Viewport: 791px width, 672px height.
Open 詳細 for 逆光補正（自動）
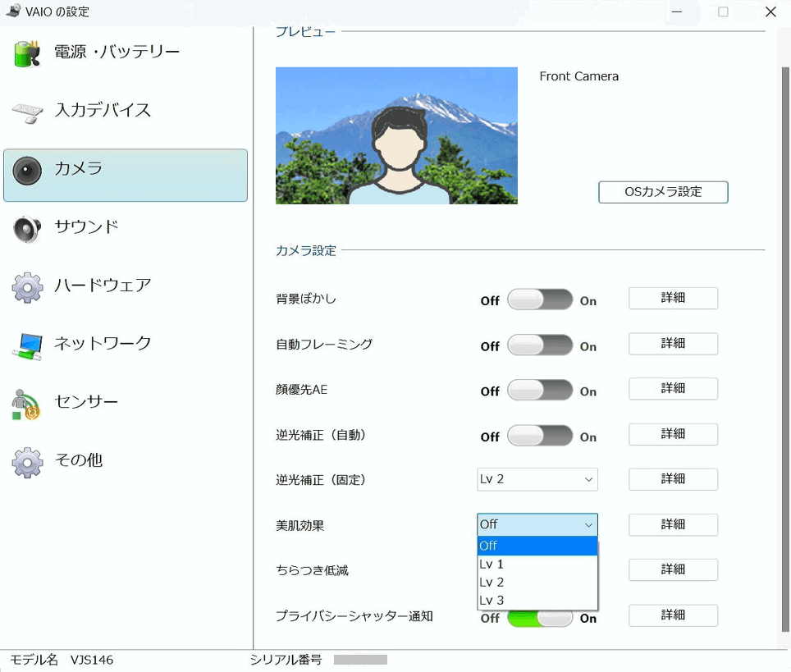point(673,434)
